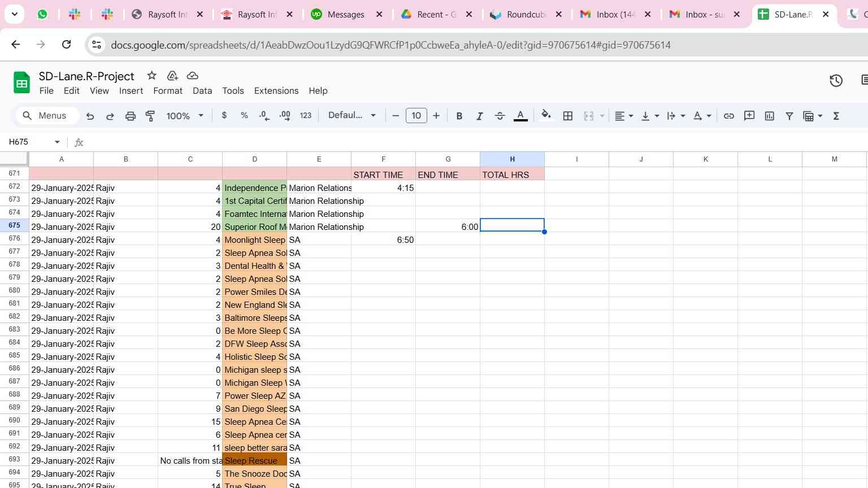Image resolution: width=868 pixels, height=488 pixels.
Task: Click the font size input field
Action: (416, 116)
